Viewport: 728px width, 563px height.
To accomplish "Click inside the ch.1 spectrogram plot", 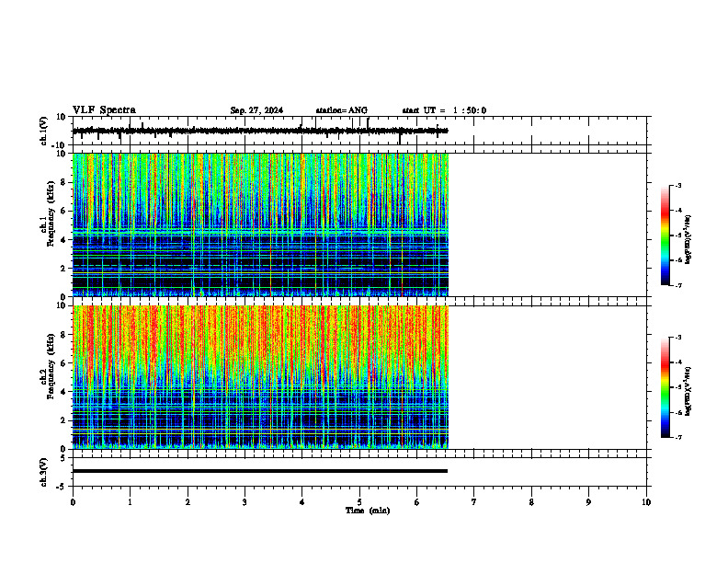I will pos(260,224).
